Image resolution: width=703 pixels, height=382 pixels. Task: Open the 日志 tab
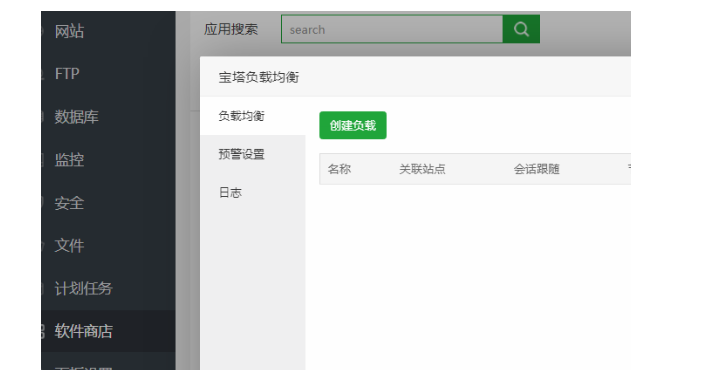(230, 193)
